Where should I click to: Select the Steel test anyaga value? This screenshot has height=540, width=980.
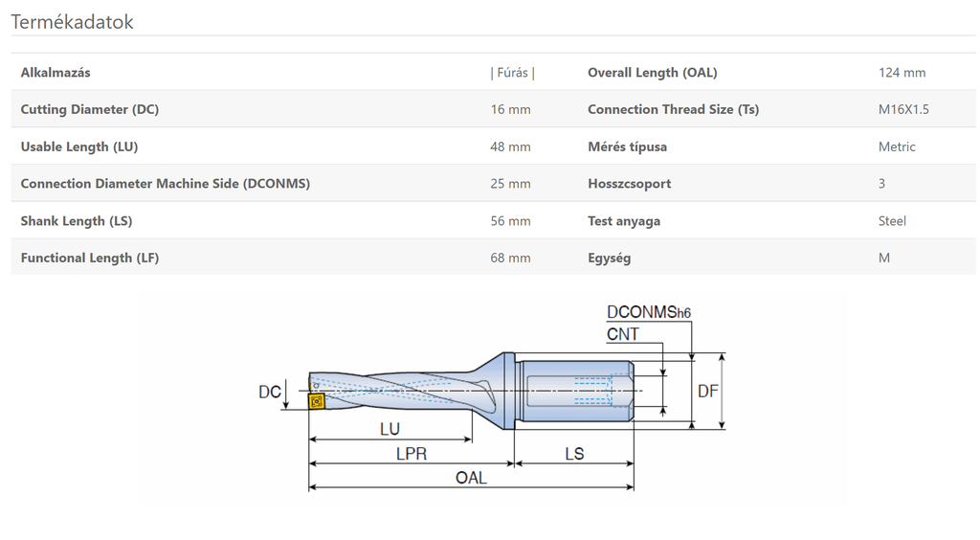pos(892,221)
